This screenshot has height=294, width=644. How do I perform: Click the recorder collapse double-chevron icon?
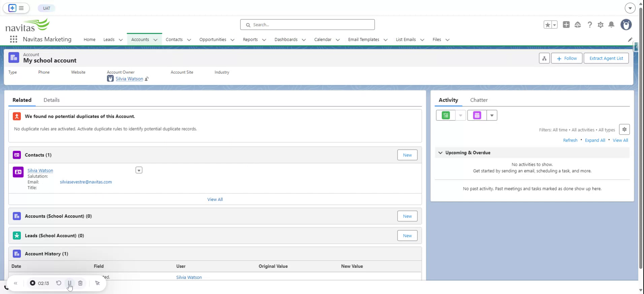click(15, 283)
